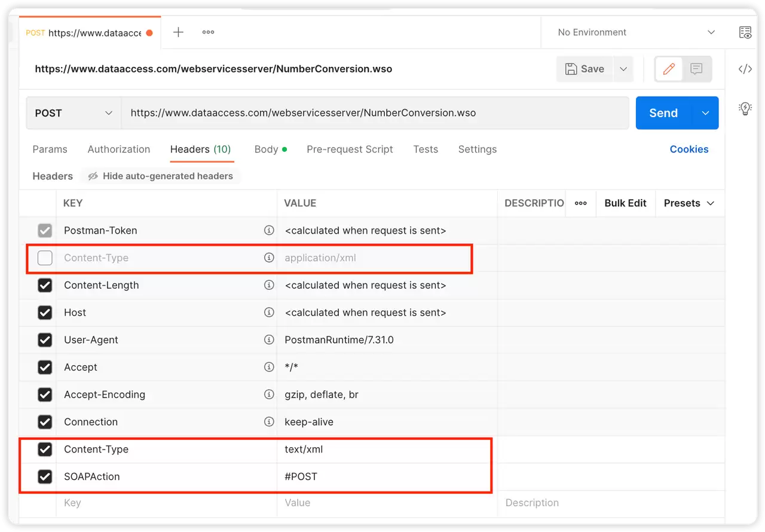The image size is (765, 532).
Task: Open a new request tab with plus icon
Action: (x=178, y=32)
